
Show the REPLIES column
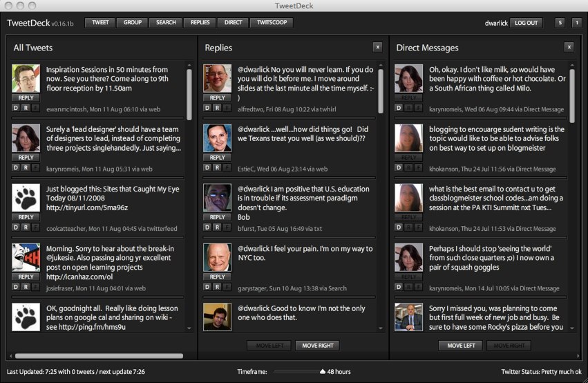click(200, 23)
